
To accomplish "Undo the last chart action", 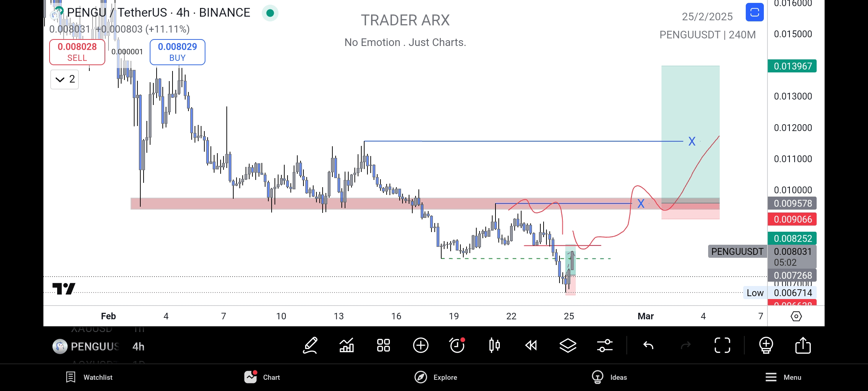I will pos(648,345).
